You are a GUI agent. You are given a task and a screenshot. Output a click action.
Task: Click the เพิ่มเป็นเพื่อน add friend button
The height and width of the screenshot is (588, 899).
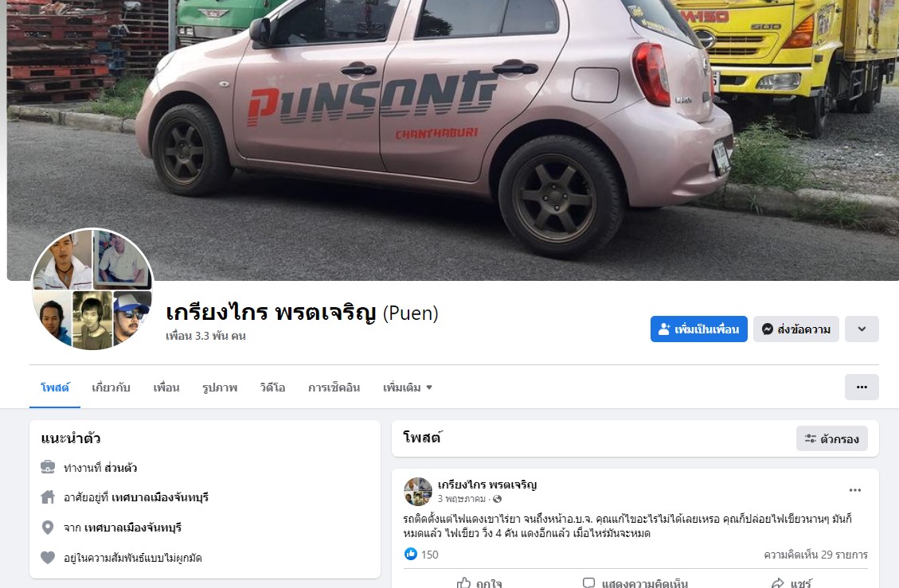click(x=698, y=329)
